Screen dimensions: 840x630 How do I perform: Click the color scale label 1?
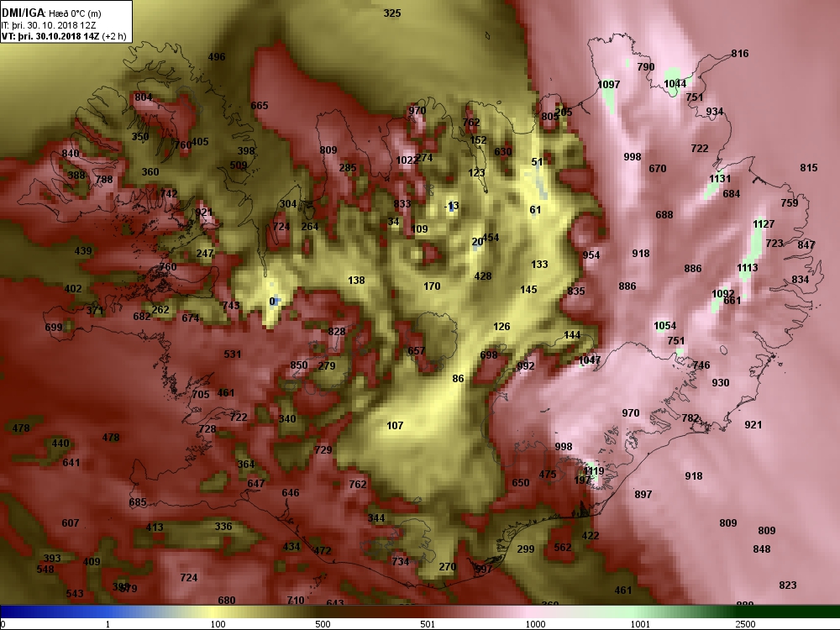point(108,624)
